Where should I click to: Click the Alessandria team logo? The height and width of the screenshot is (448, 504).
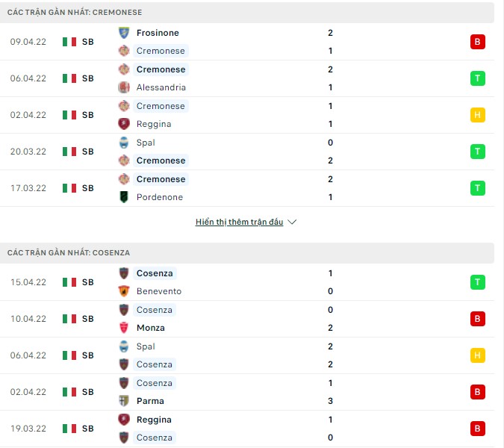click(124, 87)
